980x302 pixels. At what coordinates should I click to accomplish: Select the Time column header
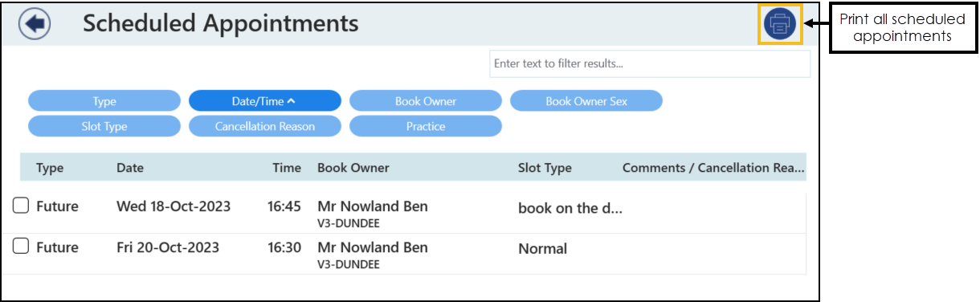coord(287,168)
